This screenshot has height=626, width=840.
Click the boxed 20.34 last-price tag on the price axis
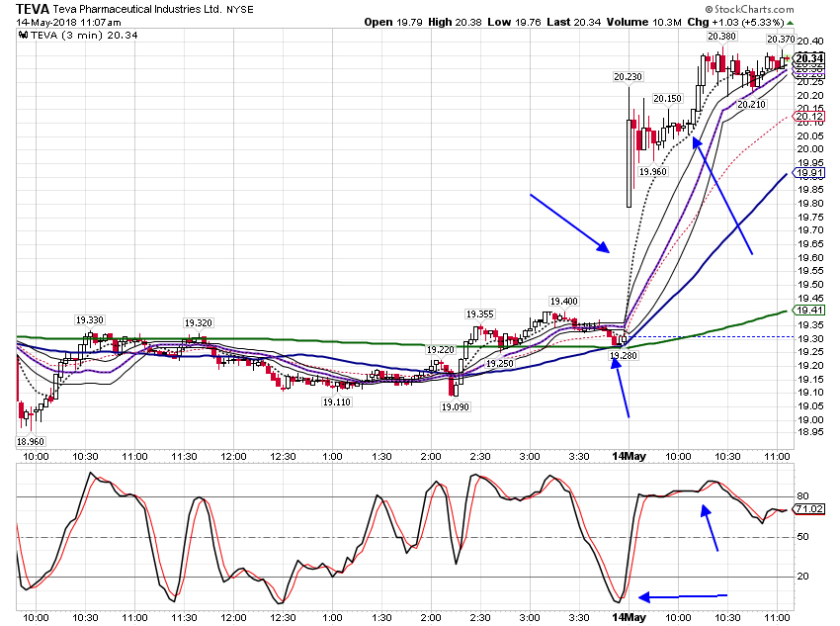809,58
